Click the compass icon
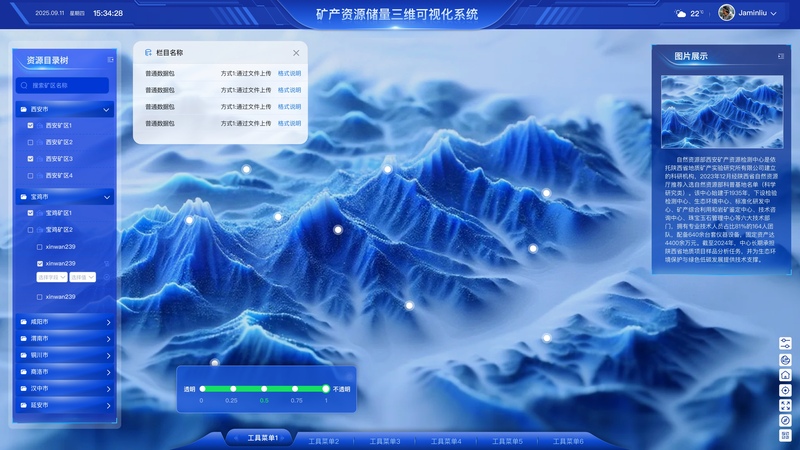Viewport: 800px width, 450px height. click(x=785, y=420)
